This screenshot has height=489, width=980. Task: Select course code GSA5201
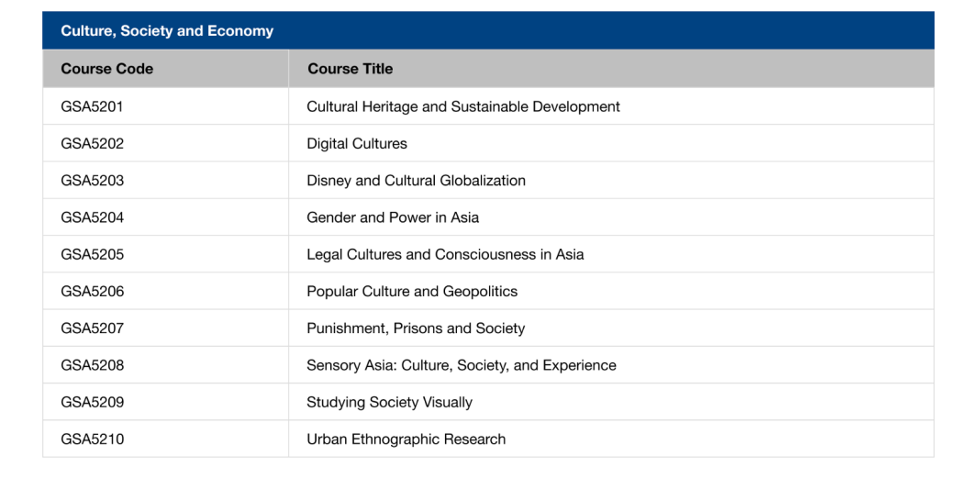92,106
